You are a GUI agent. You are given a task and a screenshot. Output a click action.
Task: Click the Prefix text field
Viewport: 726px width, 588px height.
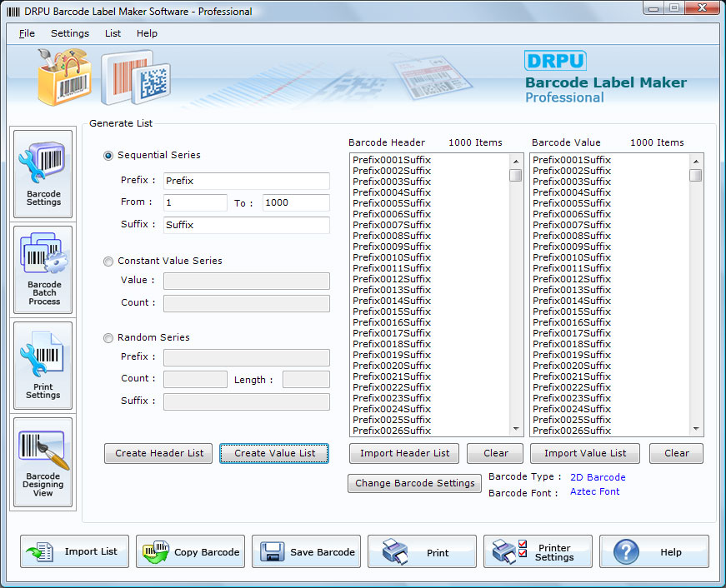tap(246, 181)
